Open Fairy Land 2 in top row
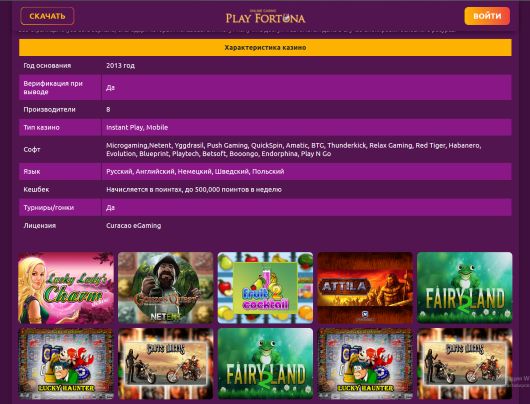530x404 pixels. tap(465, 288)
